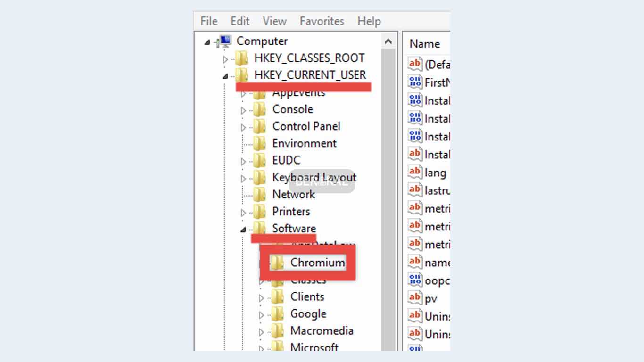The height and width of the screenshot is (362, 644).
Task: Click the HKEY_CLASSES_ROOT folder icon
Action: (x=242, y=58)
